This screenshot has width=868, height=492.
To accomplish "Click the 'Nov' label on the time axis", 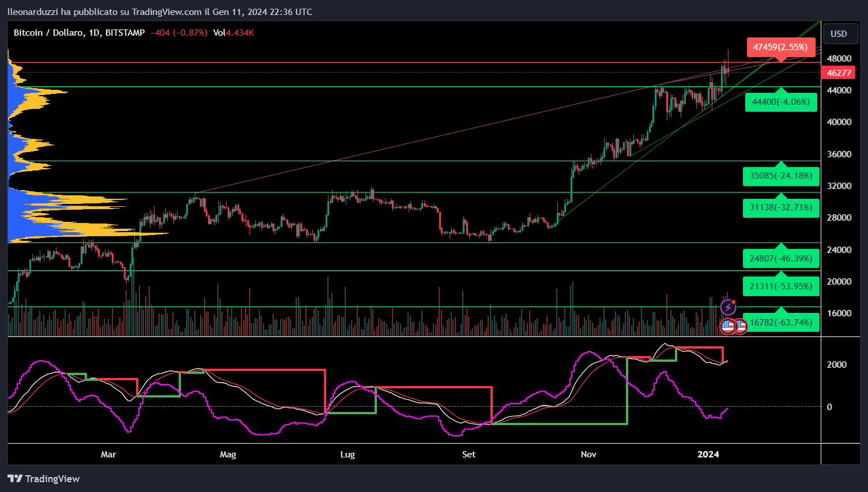I will coord(588,455).
